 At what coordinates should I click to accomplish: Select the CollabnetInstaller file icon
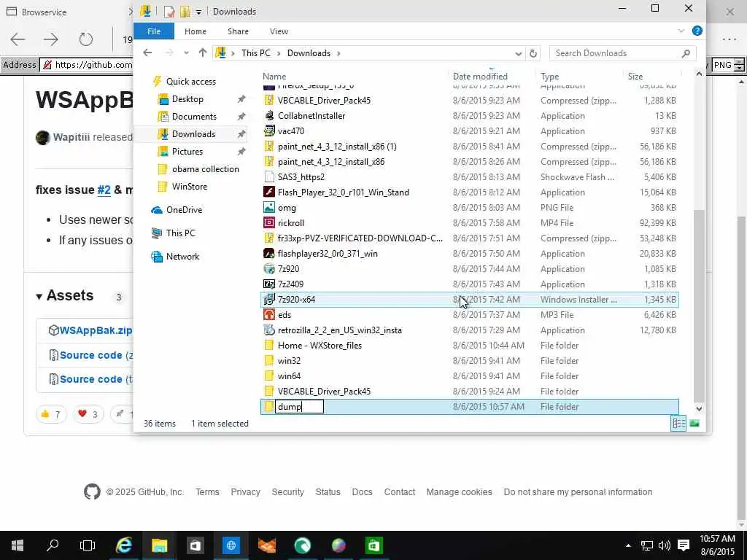click(269, 116)
